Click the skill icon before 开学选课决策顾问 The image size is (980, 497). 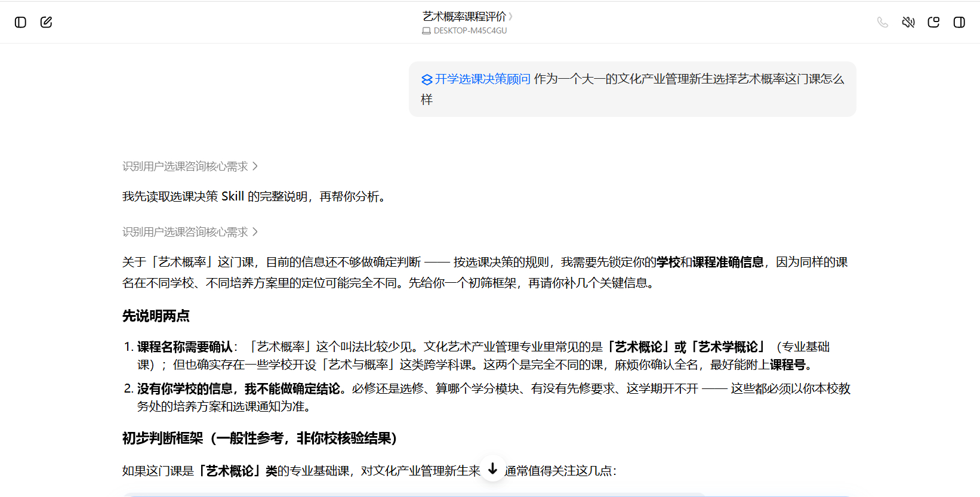click(427, 79)
